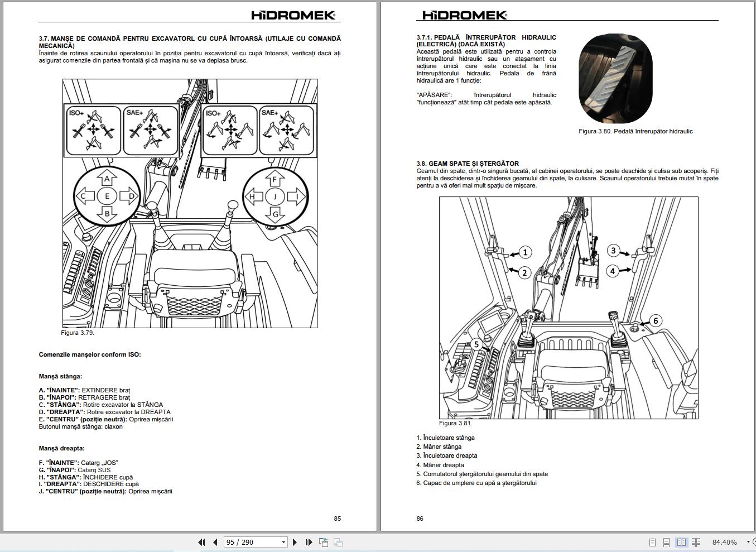Image resolution: width=756 pixels, height=552 pixels.
Task: Click the 'Figura 3.79.' caption
Action: (78, 333)
